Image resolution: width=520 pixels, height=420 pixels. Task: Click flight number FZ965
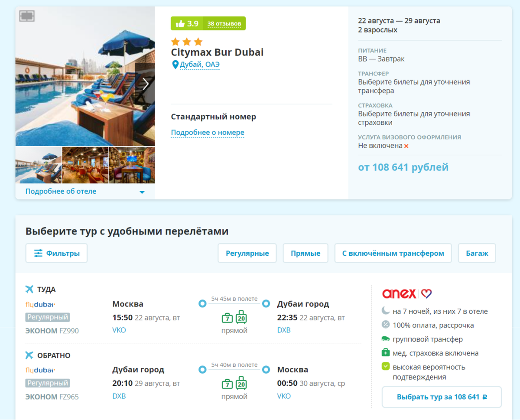point(69,397)
